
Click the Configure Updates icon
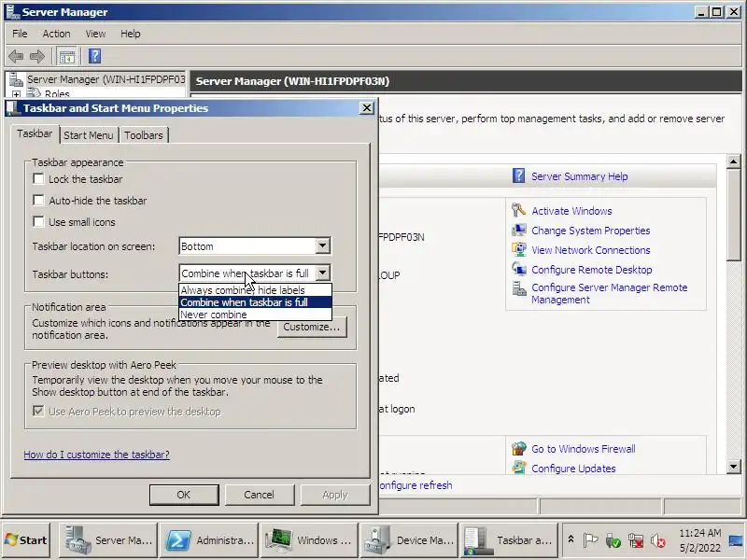pyautogui.click(x=518, y=468)
